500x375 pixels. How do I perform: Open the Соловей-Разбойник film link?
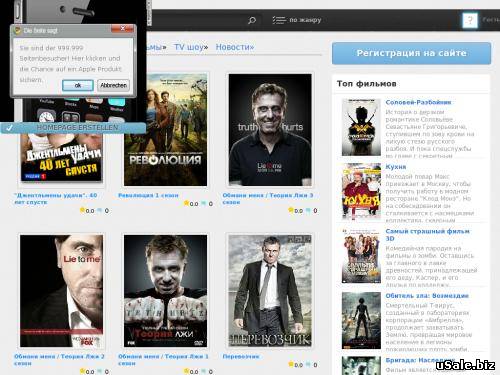pos(418,102)
